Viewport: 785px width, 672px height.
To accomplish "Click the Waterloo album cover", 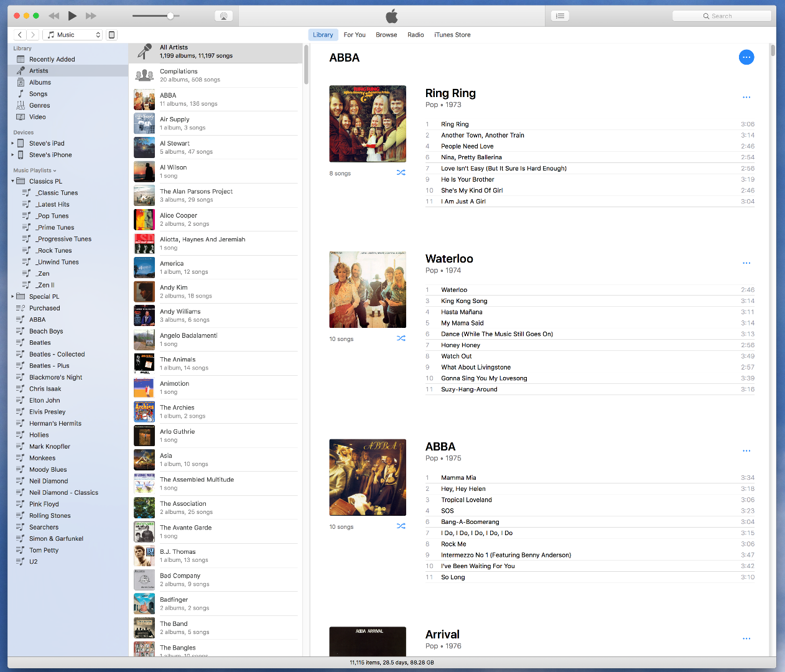I will 368,289.
